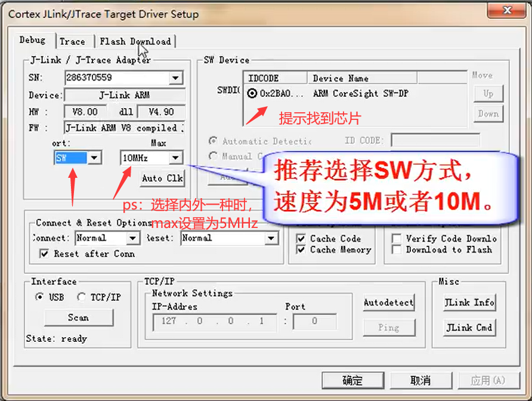Switch to the Trace tab
The width and height of the screenshot is (532, 401).
73,41
